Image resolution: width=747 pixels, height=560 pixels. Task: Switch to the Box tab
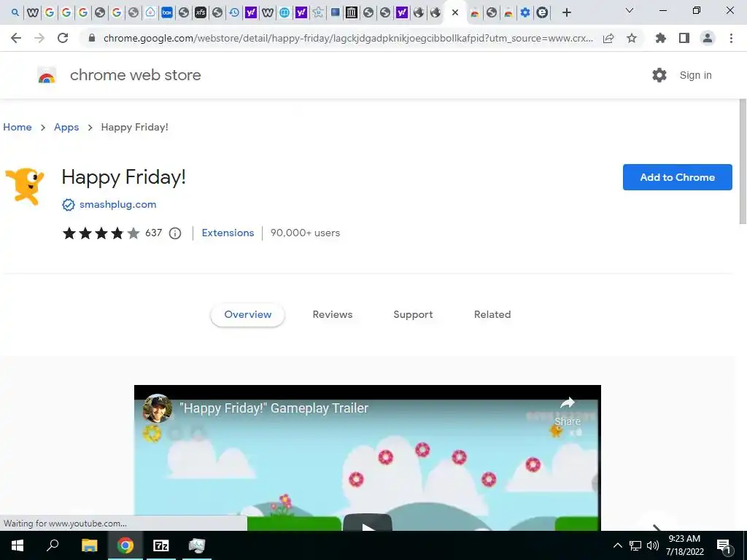(x=167, y=12)
